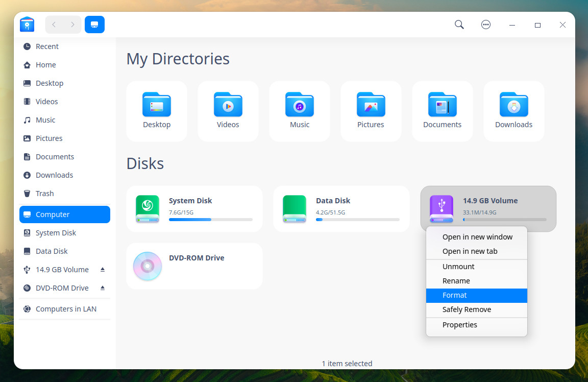Maximize the file manager window
This screenshot has height=382, width=588.
coord(537,25)
